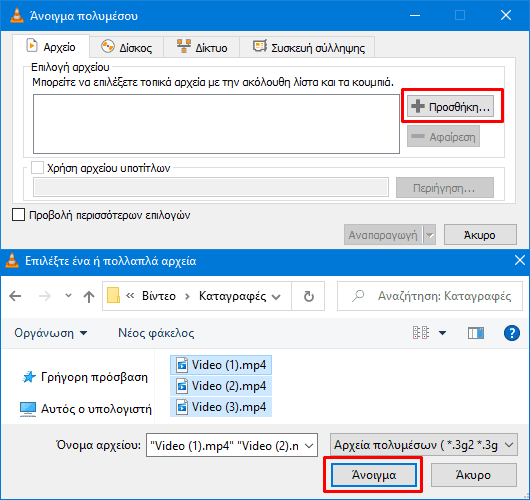This screenshot has width=530, height=500.
Task: Switch to the Δίσκος tab
Action: click(127, 47)
